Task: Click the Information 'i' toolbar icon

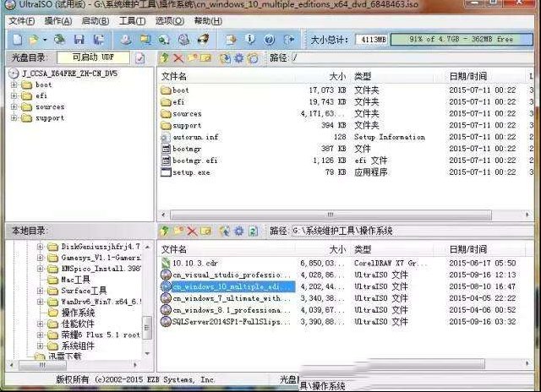Action: (250, 40)
